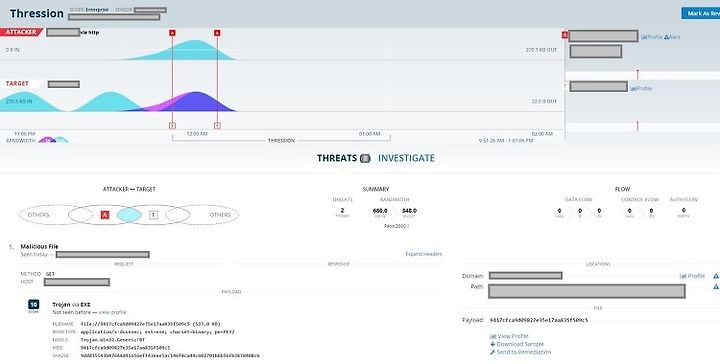Viewport: 720px width, 364px height.
Task: Click the THRESSION time range bracket label
Action: (281, 140)
